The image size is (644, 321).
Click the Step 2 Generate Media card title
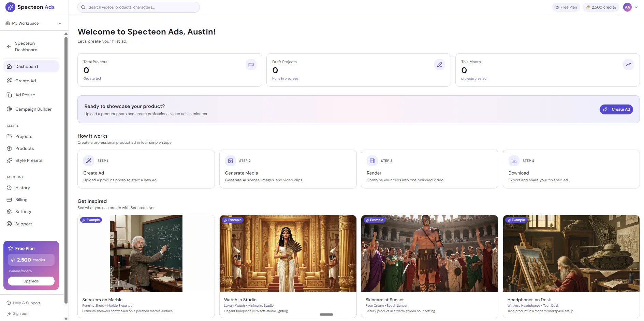pos(241,173)
